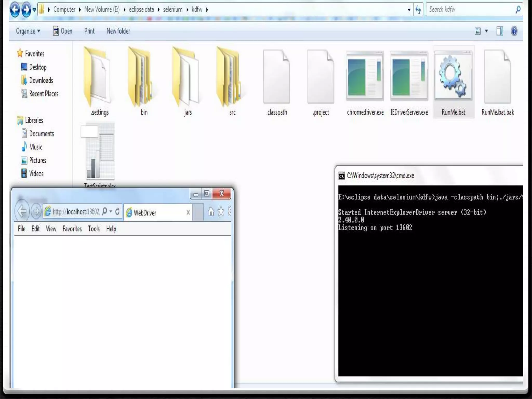This screenshot has width=532, height=399.
Task: Expand the address bar history dropdown
Action: click(x=409, y=10)
